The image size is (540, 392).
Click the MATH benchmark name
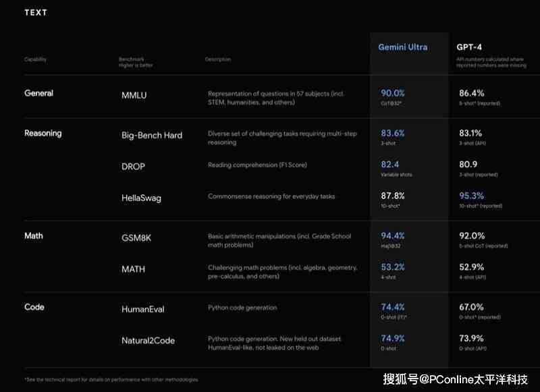click(x=133, y=269)
